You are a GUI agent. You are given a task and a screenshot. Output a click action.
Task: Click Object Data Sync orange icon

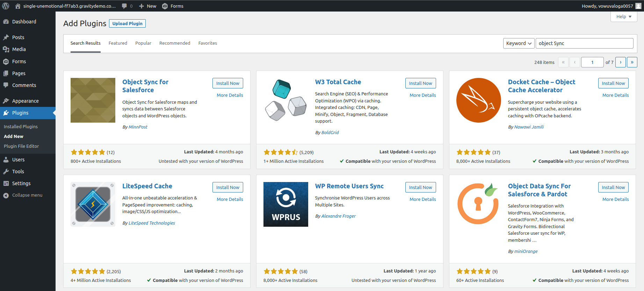click(x=479, y=204)
